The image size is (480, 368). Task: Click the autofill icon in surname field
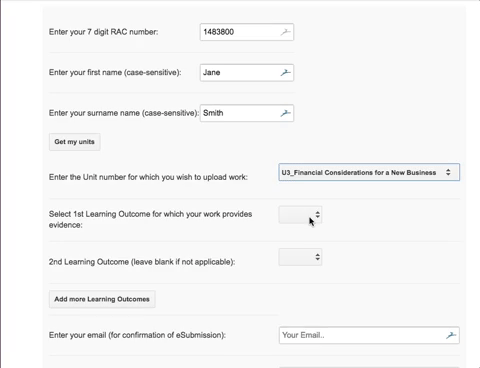(285, 113)
